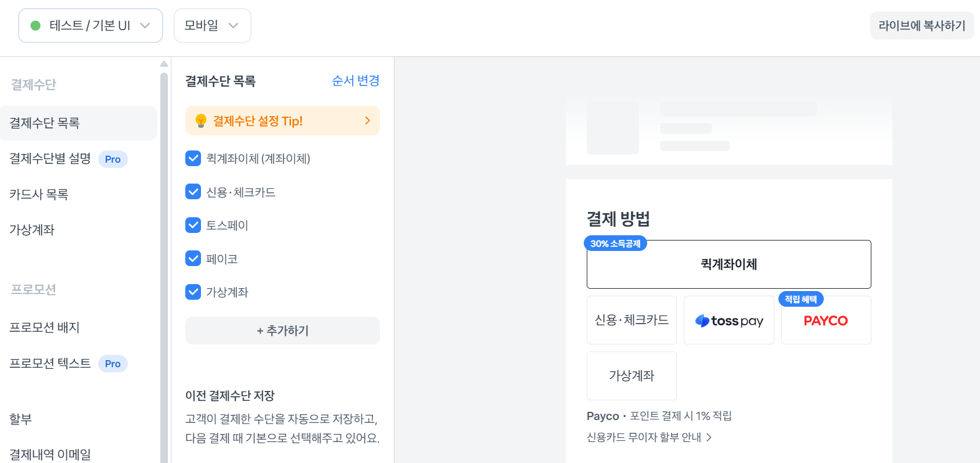This screenshot has height=463, width=980.
Task: Open the 테스트 / 기본 UI dropdown
Action: click(x=91, y=26)
